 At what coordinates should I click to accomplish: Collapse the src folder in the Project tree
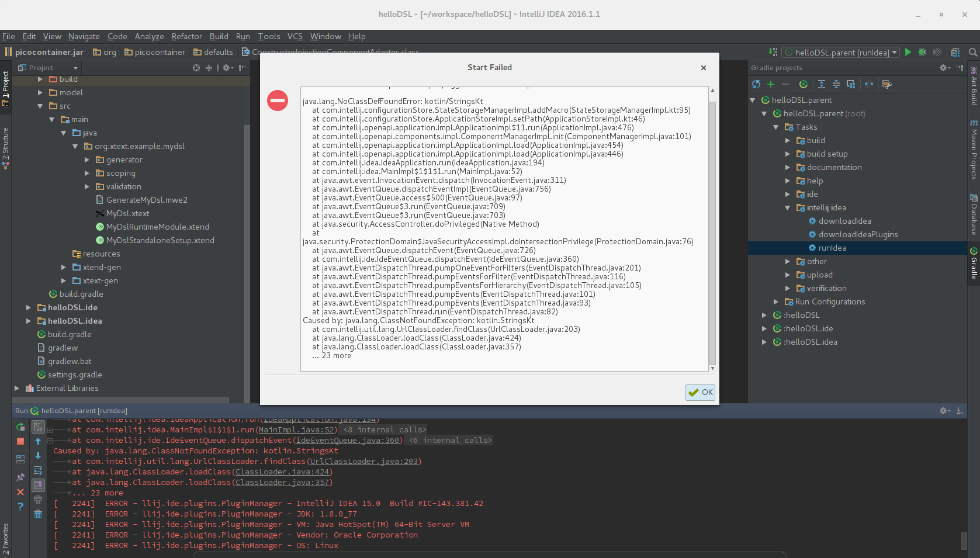(x=40, y=106)
